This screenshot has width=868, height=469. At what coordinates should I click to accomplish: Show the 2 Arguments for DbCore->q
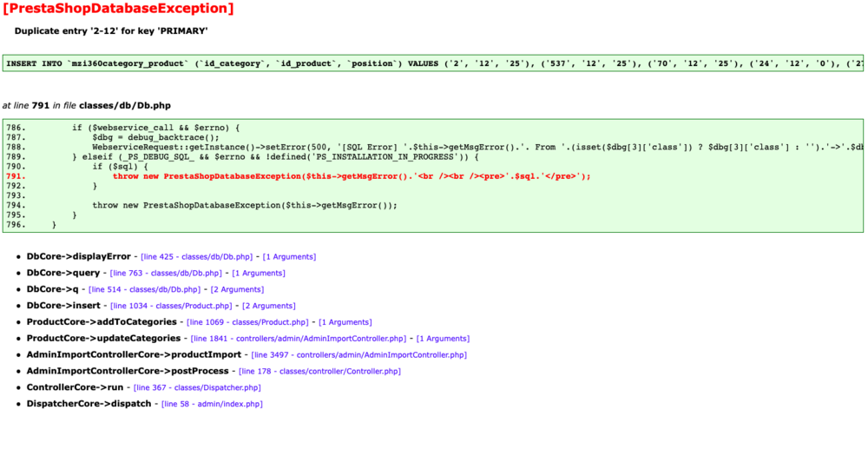pyautogui.click(x=238, y=289)
